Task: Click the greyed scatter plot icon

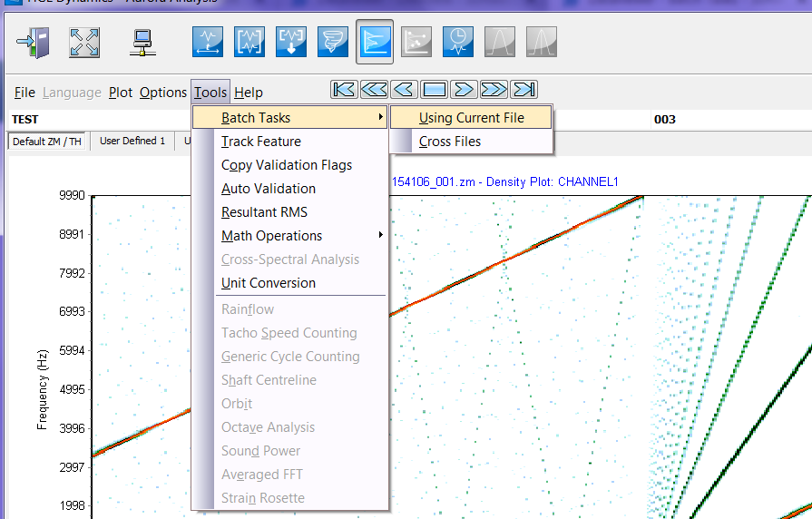Action: click(416, 42)
